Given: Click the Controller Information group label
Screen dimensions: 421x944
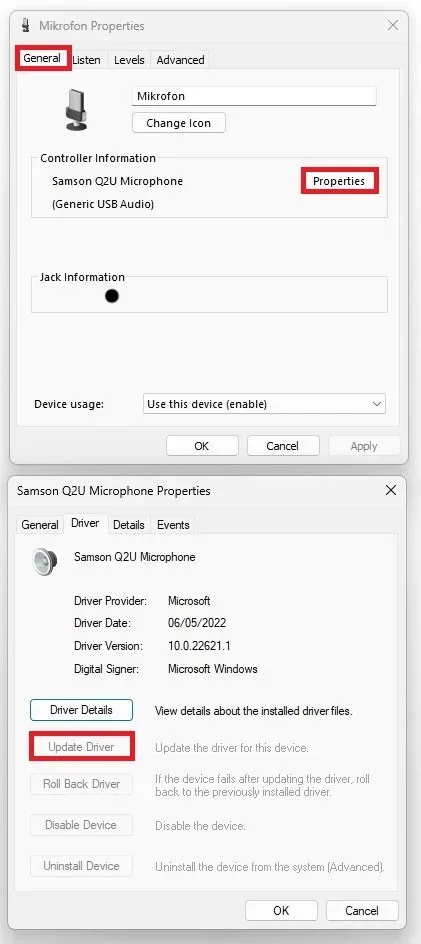Looking at the screenshot, I should tap(98, 158).
